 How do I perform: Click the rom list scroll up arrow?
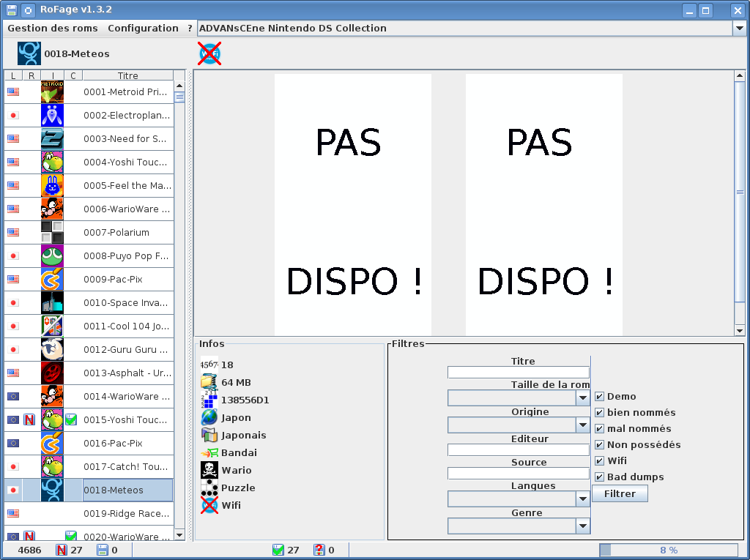coord(179,86)
